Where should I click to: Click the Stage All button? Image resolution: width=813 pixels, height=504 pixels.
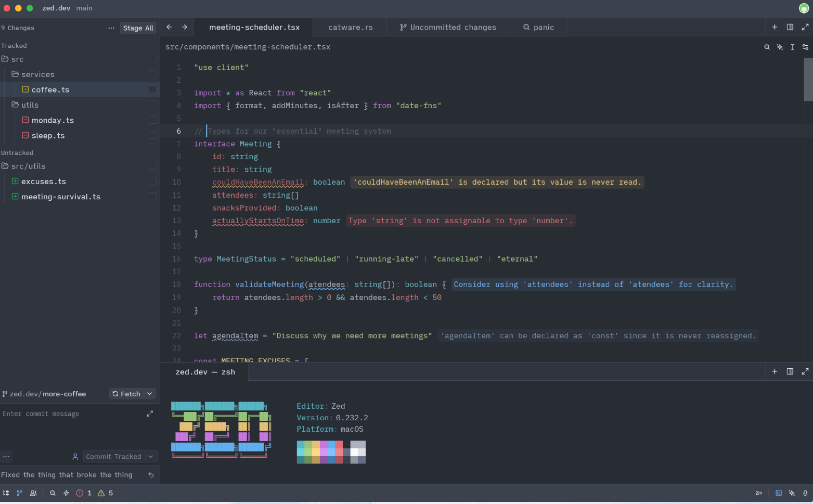coord(138,28)
